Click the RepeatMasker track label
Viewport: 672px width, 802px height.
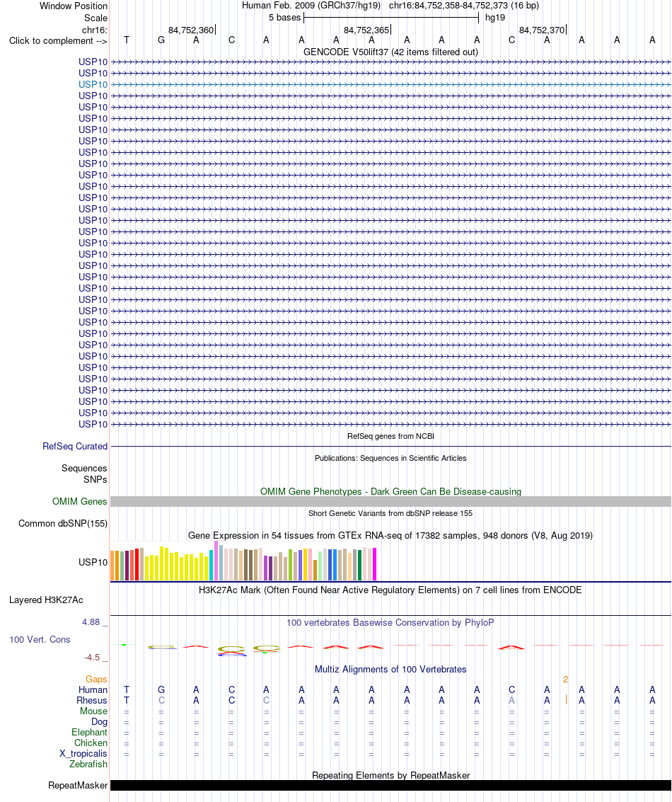pyautogui.click(x=78, y=785)
